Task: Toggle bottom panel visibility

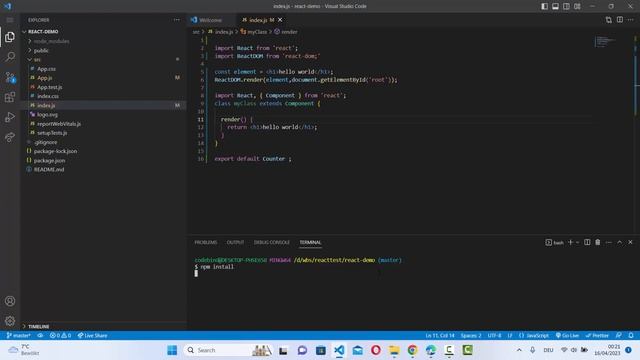Action: click(556, 6)
